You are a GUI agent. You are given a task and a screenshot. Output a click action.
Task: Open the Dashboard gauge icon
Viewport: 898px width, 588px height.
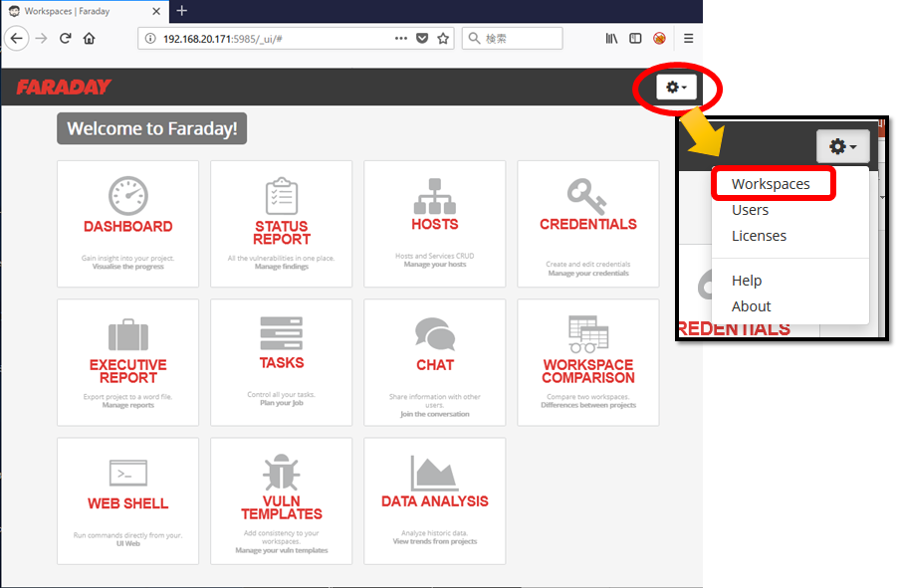point(128,196)
